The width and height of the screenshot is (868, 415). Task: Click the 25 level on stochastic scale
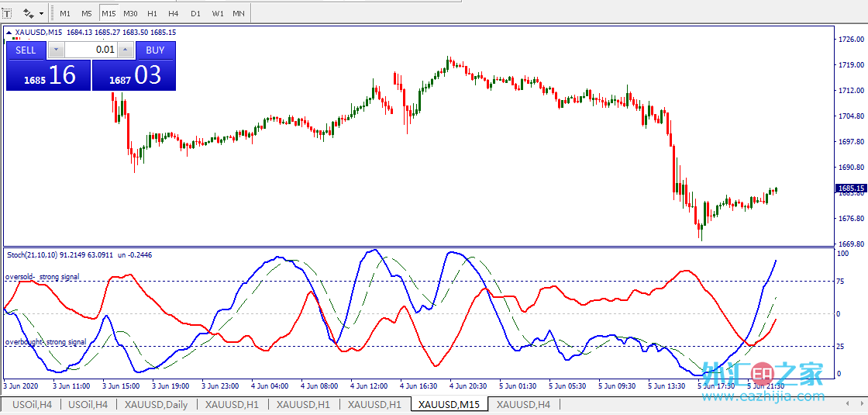click(840, 346)
